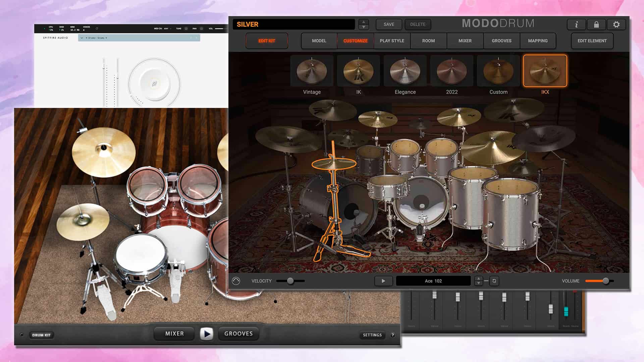Switch to the MIXER tab in MODO DRUM

coord(465,41)
